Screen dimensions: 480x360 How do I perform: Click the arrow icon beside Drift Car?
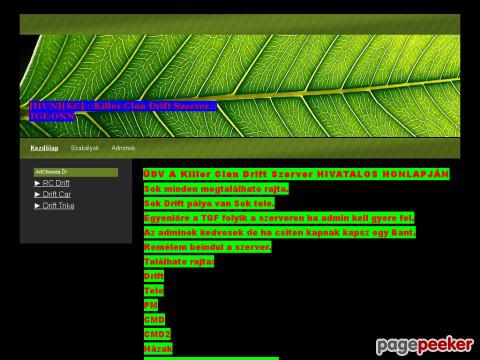point(37,194)
